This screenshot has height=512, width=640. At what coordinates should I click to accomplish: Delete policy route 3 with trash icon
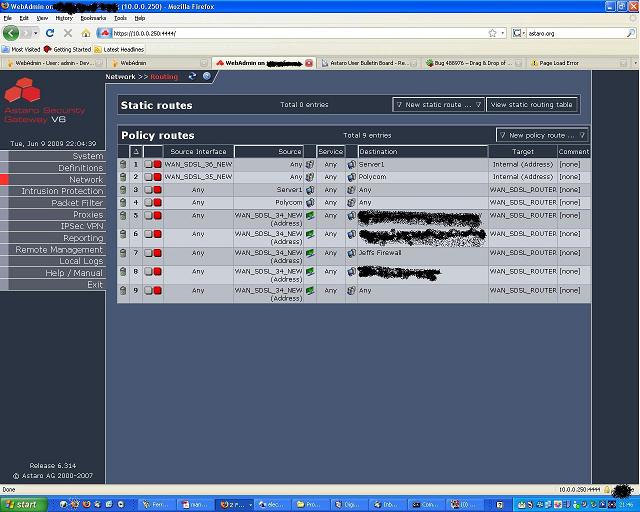pos(123,189)
